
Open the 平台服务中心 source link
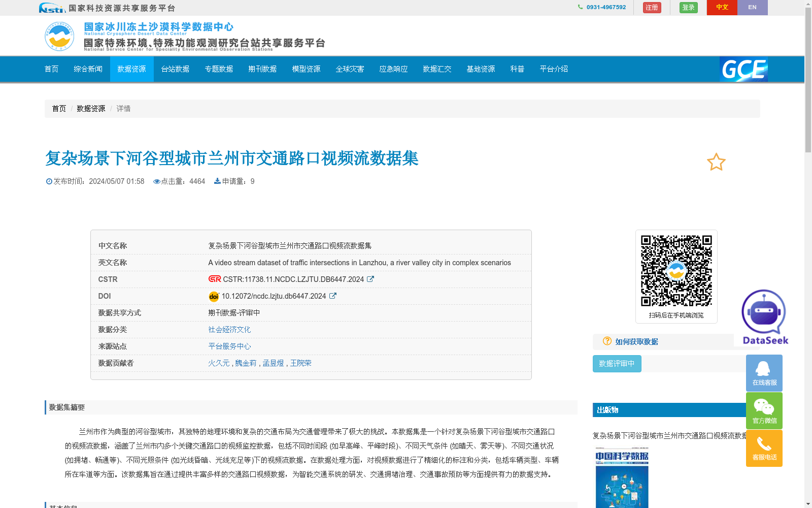click(x=229, y=346)
